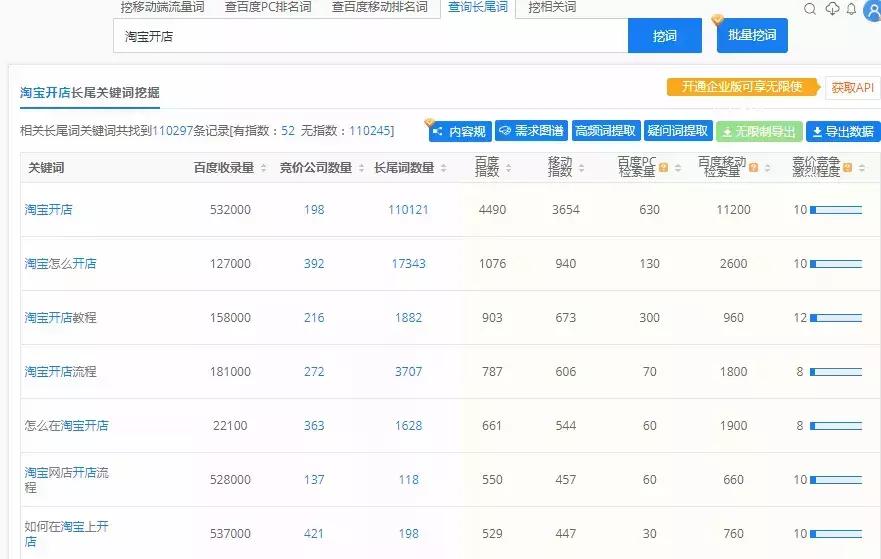Click the search magnifier icon at top right

click(810, 8)
